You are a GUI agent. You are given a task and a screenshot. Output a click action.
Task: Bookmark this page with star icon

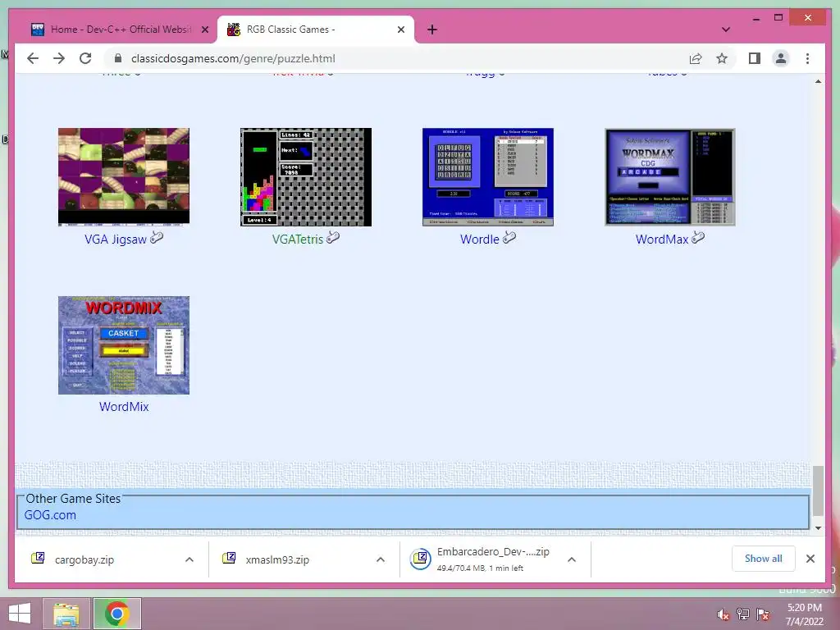point(722,58)
